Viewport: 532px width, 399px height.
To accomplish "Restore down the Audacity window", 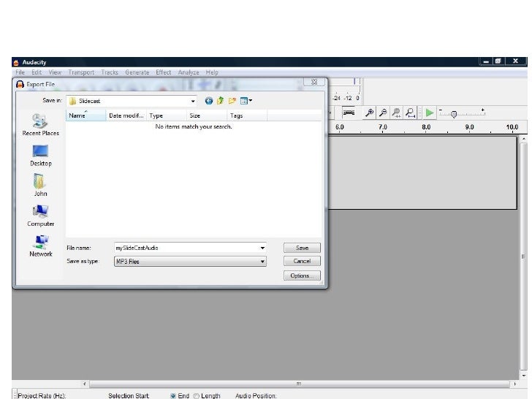I will (x=498, y=61).
